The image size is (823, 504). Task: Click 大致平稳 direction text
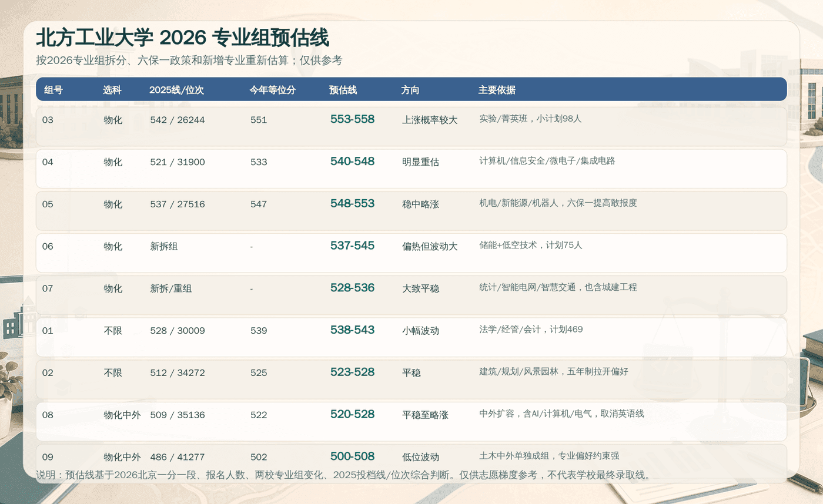[x=420, y=289]
